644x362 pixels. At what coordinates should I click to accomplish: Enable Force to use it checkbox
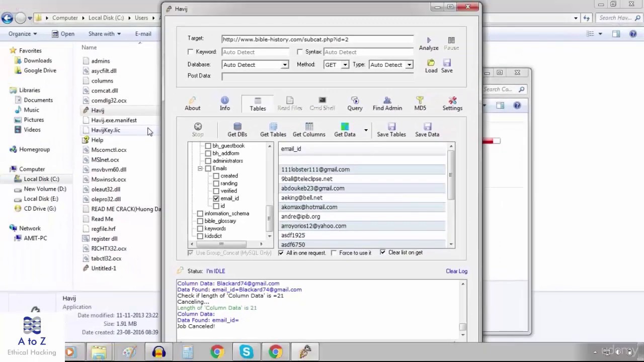coord(334,253)
